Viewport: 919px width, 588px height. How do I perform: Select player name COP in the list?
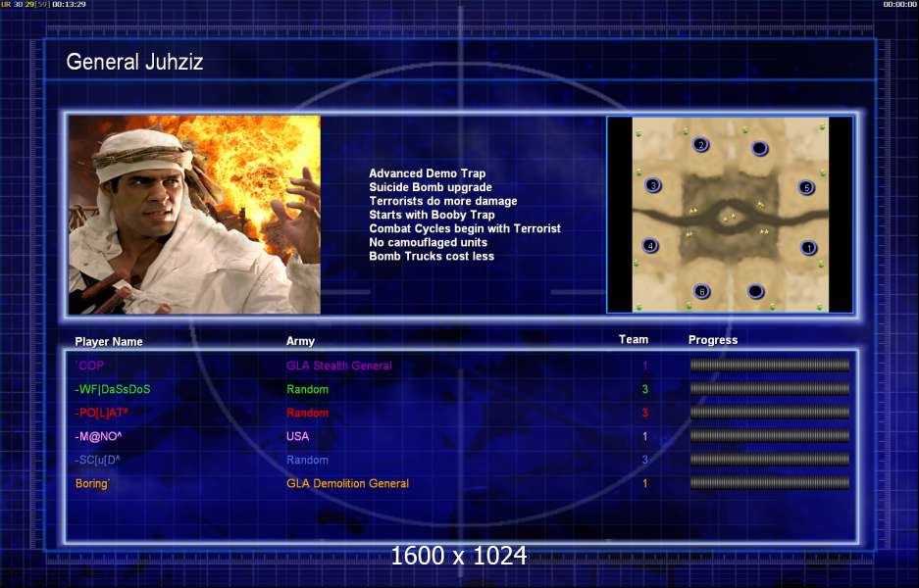point(89,366)
